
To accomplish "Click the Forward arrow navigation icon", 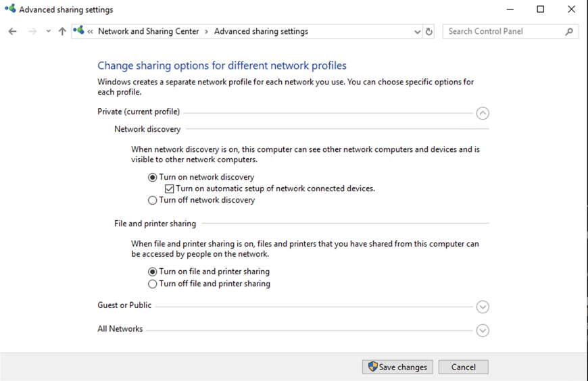I will [x=32, y=32].
